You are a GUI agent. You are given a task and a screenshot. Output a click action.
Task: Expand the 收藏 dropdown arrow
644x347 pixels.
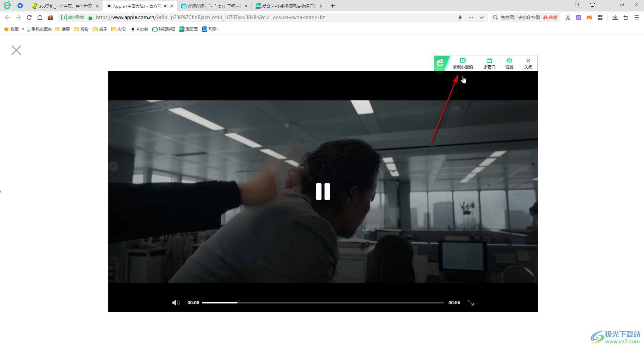23,29
